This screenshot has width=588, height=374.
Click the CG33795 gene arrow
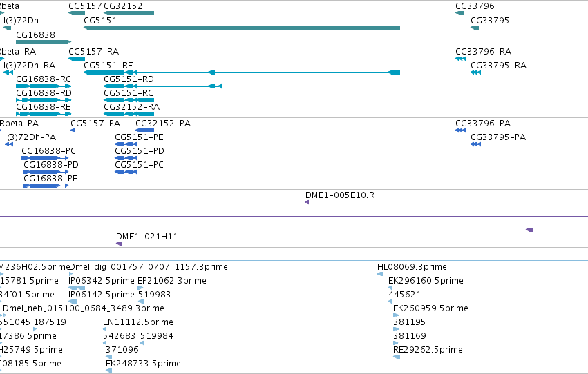(x=475, y=28)
